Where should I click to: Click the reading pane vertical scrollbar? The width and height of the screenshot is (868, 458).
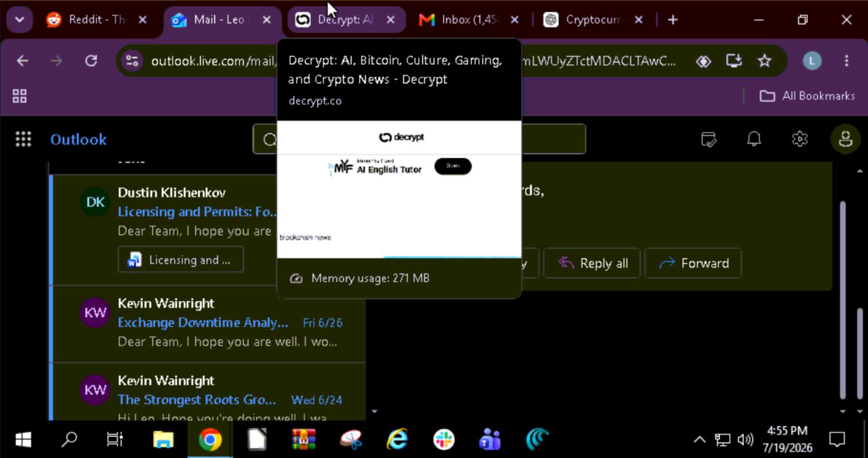(843, 300)
